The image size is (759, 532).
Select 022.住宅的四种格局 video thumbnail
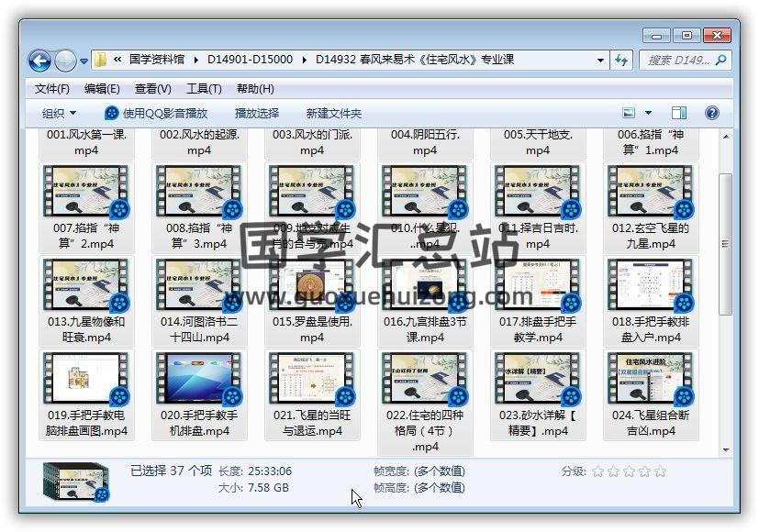(x=425, y=378)
